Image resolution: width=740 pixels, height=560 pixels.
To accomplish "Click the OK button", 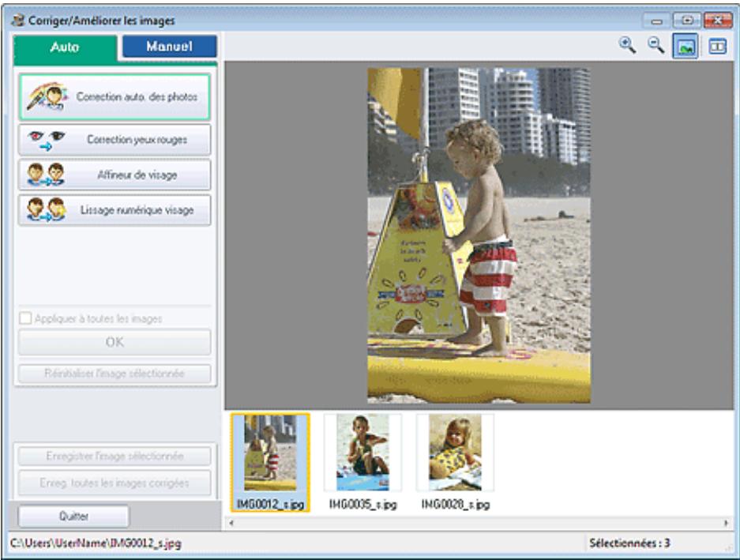I will [115, 342].
